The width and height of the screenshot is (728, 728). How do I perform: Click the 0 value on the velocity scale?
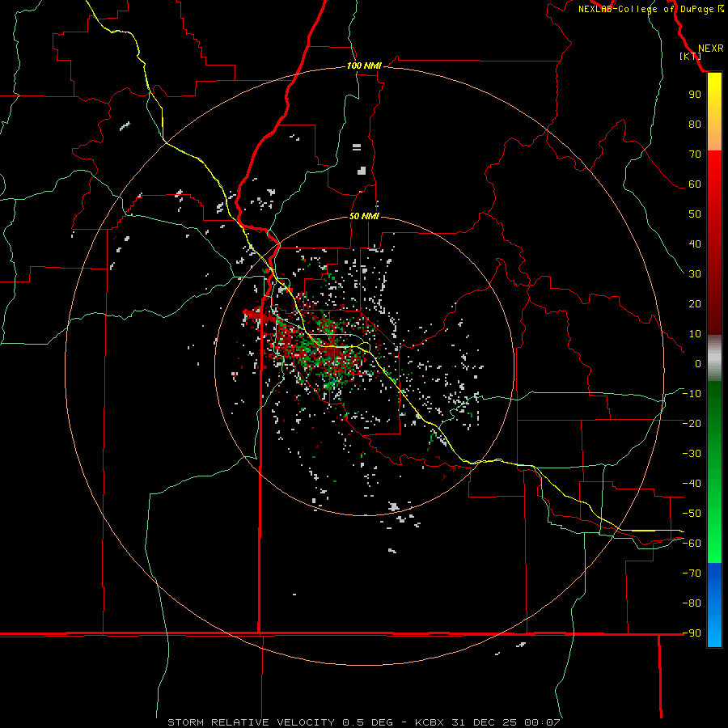tap(698, 364)
